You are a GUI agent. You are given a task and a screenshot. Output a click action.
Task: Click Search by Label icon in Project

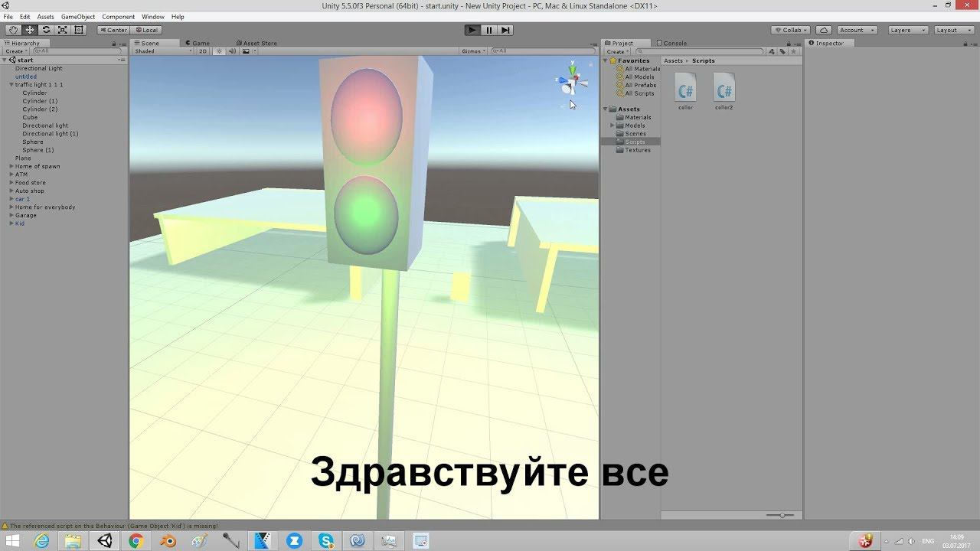[x=782, y=51]
